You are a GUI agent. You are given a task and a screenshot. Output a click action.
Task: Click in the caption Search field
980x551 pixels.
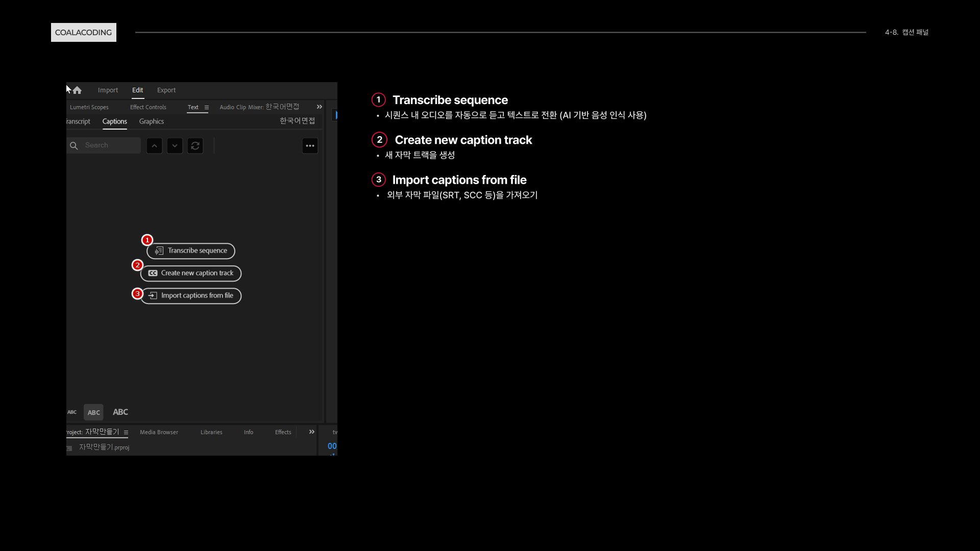[x=110, y=145]
